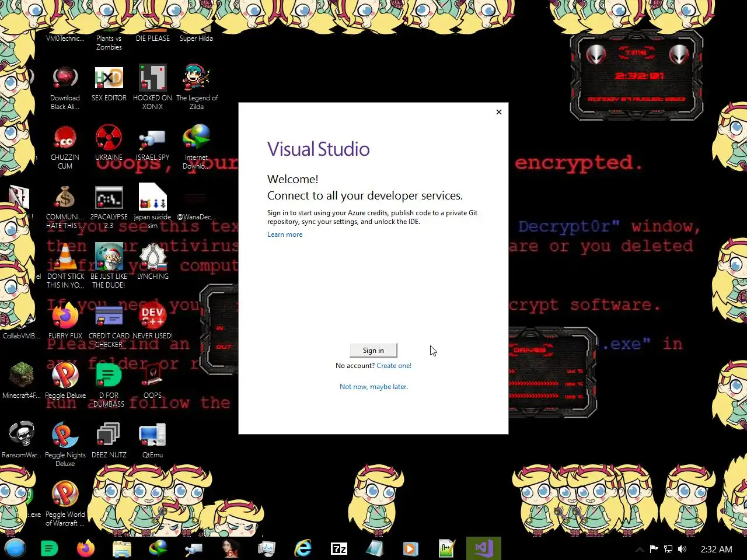Select COMMUNI... HATE THIS money bag icon

click(65, 206)
